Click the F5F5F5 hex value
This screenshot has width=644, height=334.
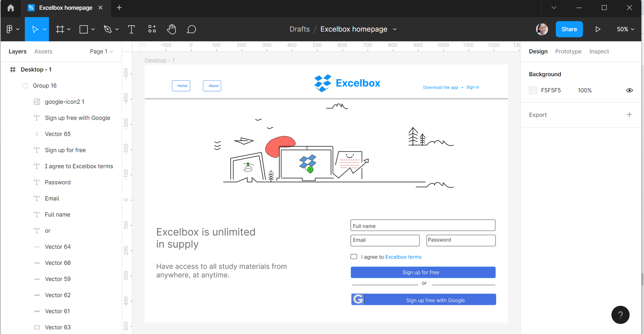coord(551,90)
